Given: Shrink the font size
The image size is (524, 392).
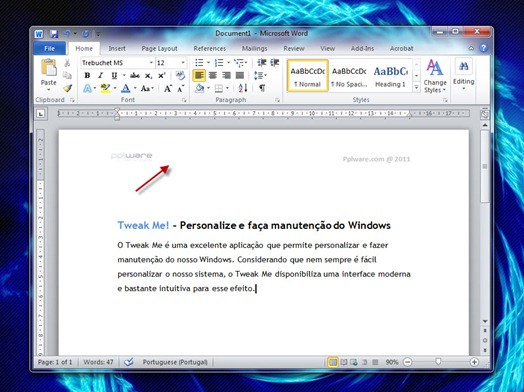Looking at the screenshot, I should (181, 89).
